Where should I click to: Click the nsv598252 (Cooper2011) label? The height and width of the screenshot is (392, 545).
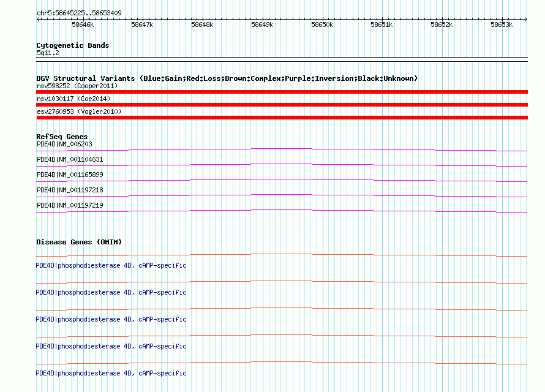(77, 86)
